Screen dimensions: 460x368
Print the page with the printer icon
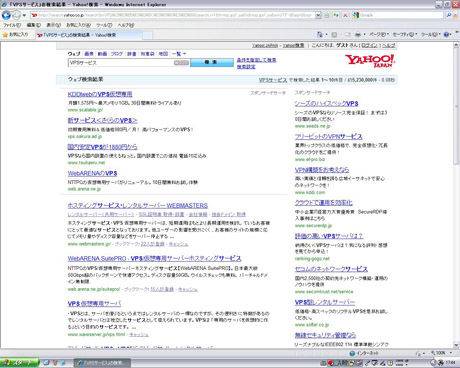pyautogui.click(x=358, y=34)
